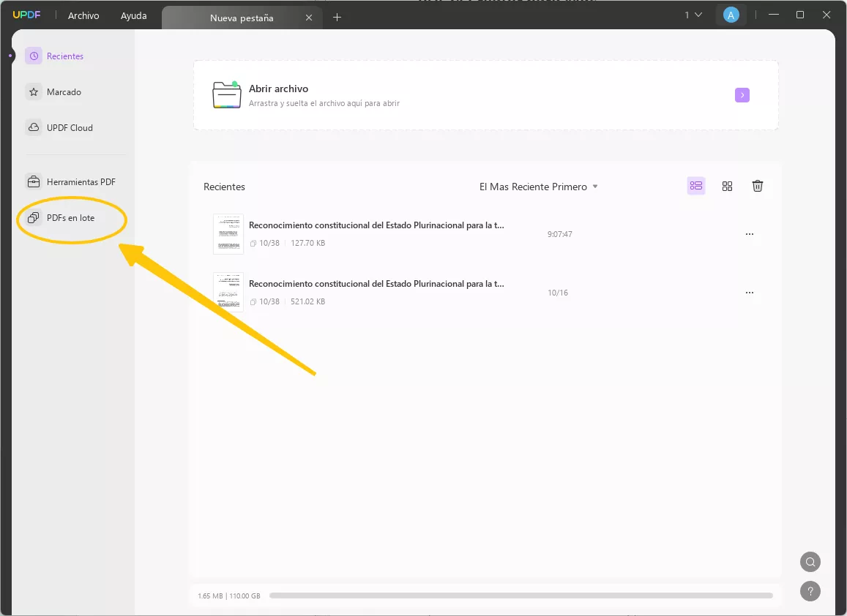
Task: Click the Recientes heading in main panel
Action: [224, 187]
